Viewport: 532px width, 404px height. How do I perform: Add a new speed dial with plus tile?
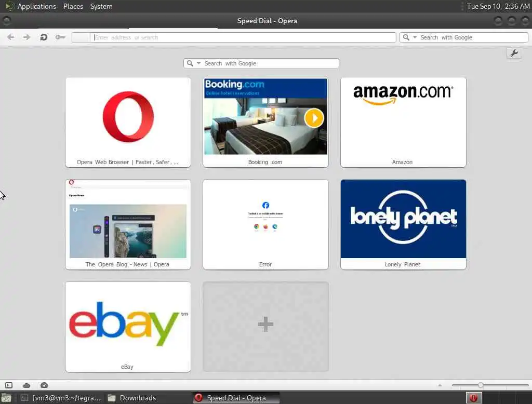coord(265,327)
